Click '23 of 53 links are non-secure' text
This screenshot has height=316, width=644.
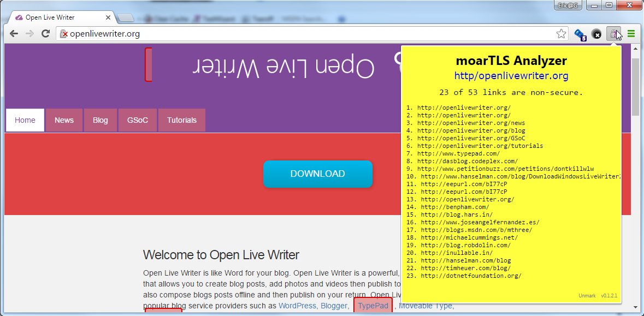tap(511, 92)
